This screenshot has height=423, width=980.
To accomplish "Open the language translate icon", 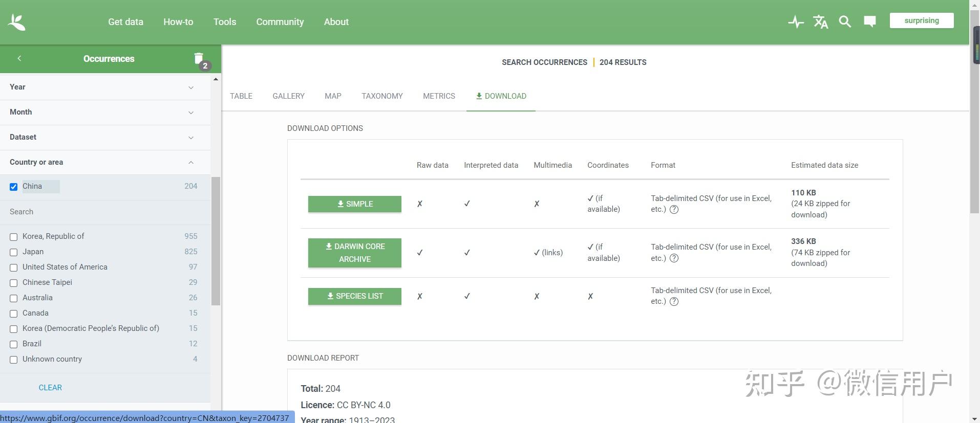I will (x=820, y=22).
